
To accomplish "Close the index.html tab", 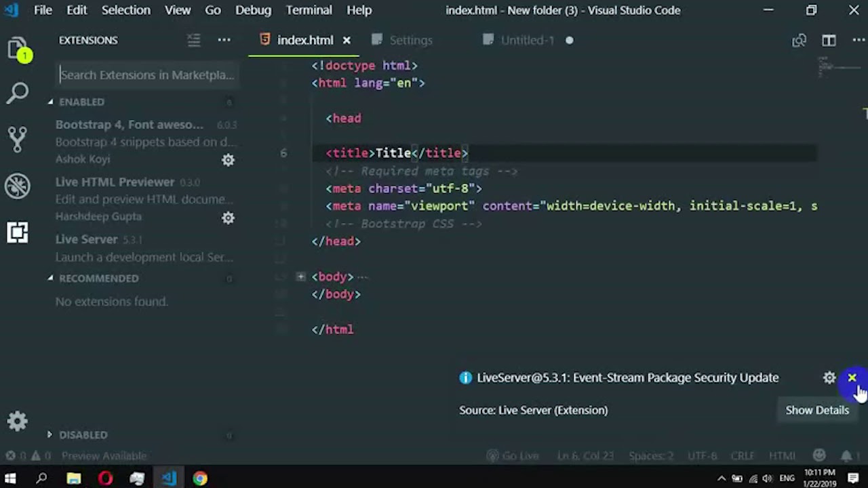I will (347, 40).
